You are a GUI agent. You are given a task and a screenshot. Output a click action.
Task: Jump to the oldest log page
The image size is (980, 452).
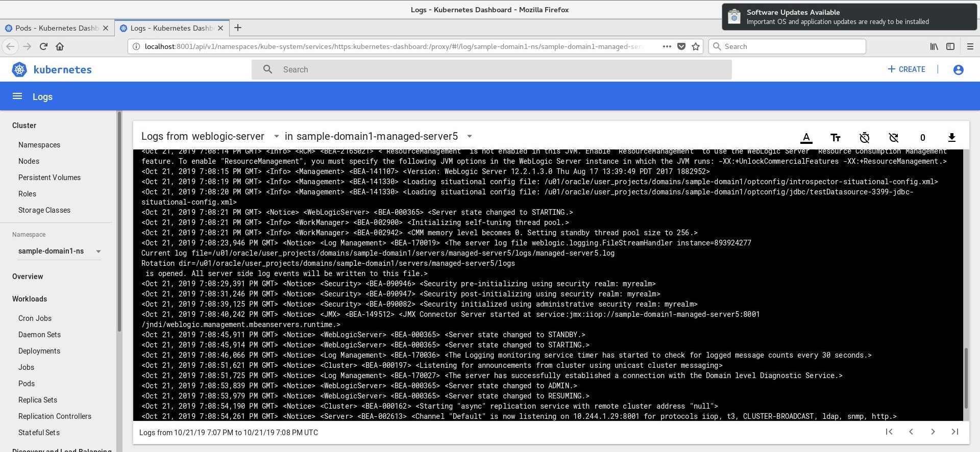889,432
